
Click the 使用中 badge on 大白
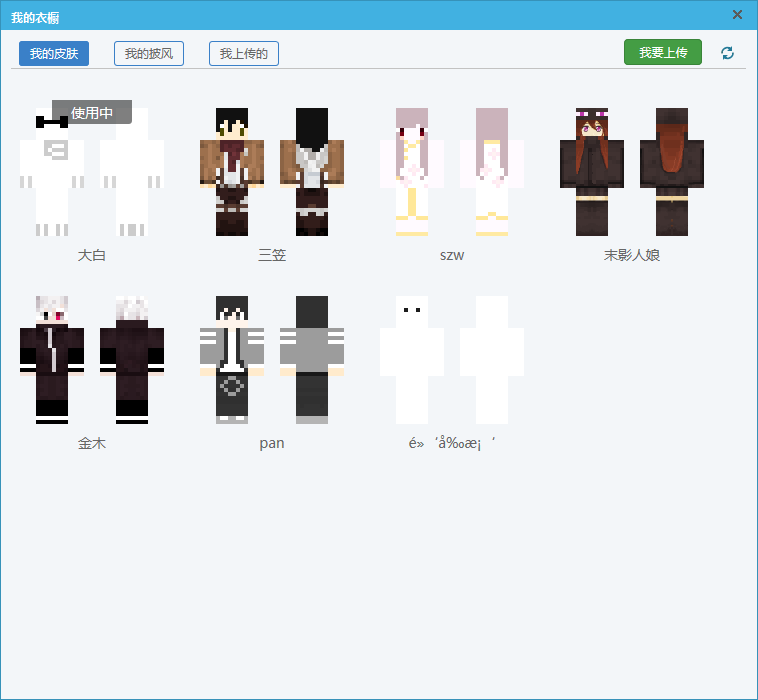tap(92, 112)
